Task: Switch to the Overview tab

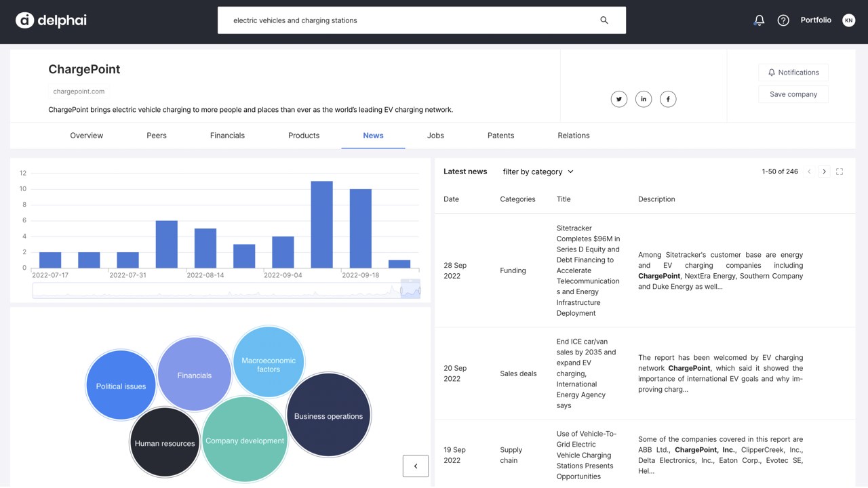Action: (87, 136)
